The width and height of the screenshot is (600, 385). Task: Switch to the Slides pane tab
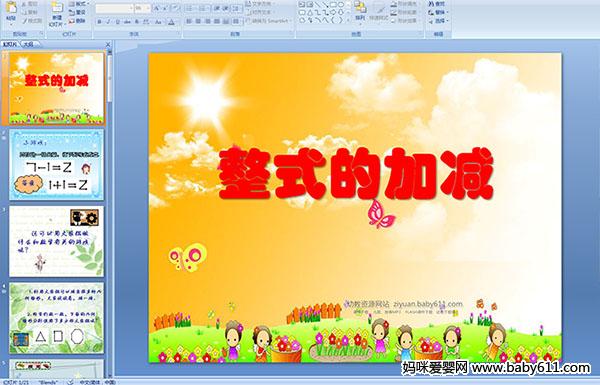(x=10, y=44)
